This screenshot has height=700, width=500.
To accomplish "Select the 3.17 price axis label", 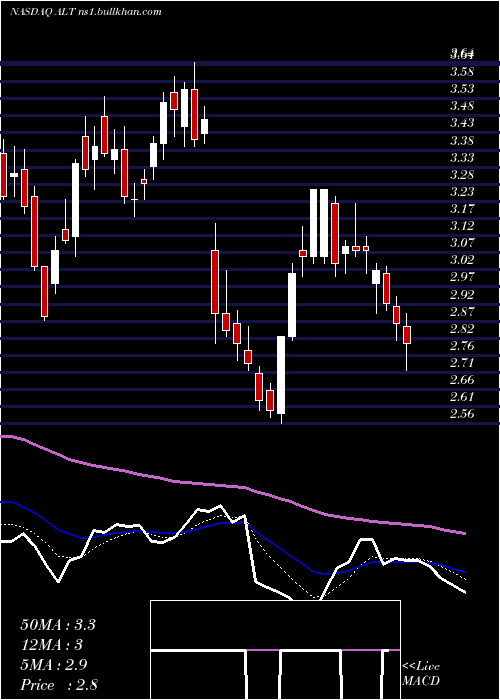I will [x=462, y=208].
